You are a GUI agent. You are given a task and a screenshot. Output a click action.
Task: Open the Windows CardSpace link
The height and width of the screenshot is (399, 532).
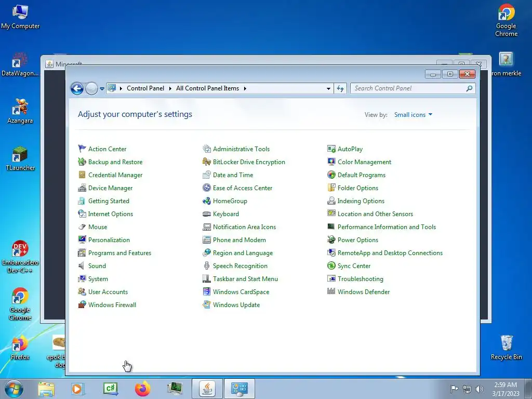[x=241, y=292]
